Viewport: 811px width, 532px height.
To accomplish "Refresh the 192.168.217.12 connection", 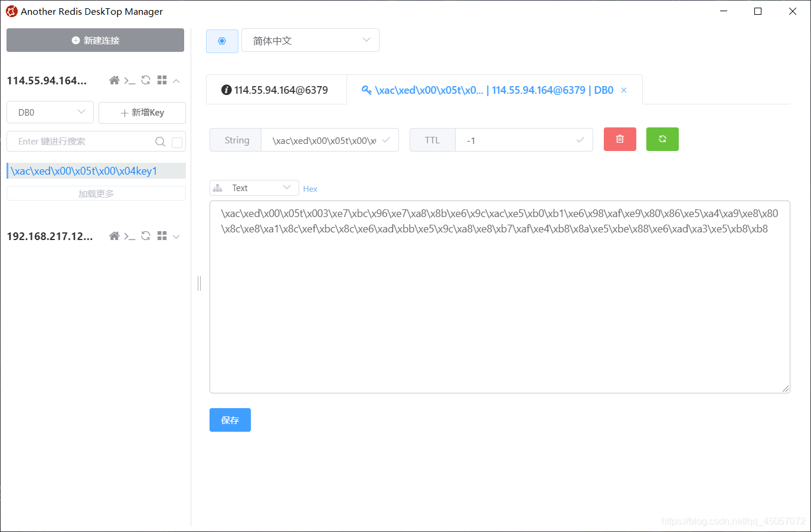I will coord(146,236).
